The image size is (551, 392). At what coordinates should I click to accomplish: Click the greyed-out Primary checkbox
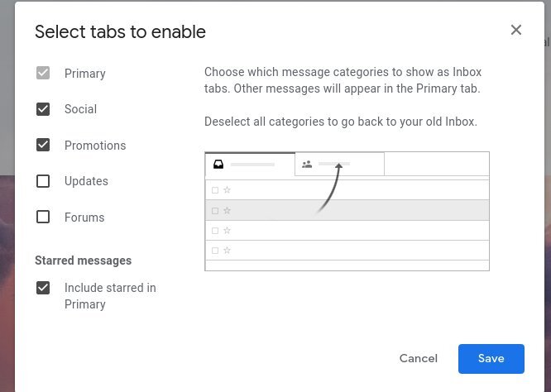coord(43,73)
